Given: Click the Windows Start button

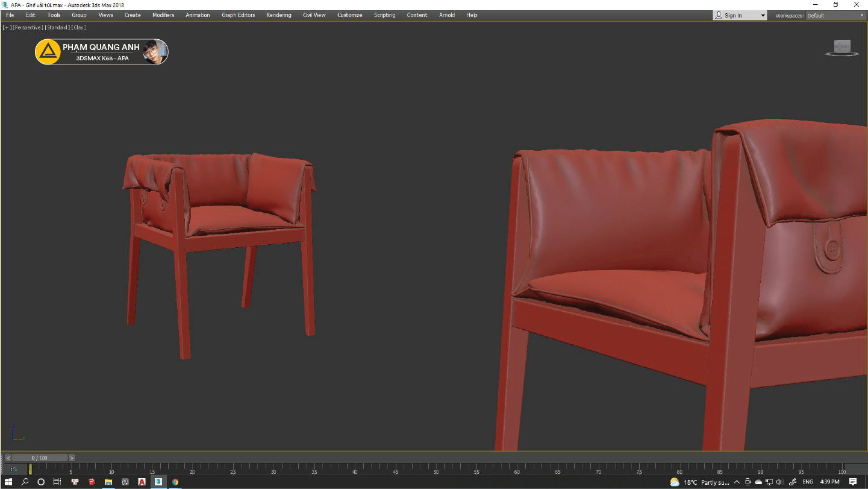Looking at the screenshot, I should click(8, 482).
